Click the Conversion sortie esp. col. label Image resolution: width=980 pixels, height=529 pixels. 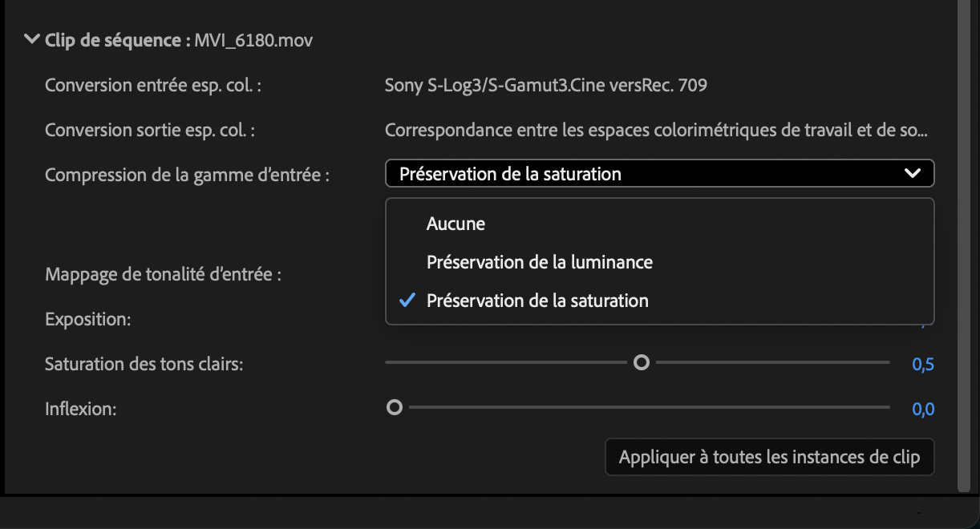(150, 129)
